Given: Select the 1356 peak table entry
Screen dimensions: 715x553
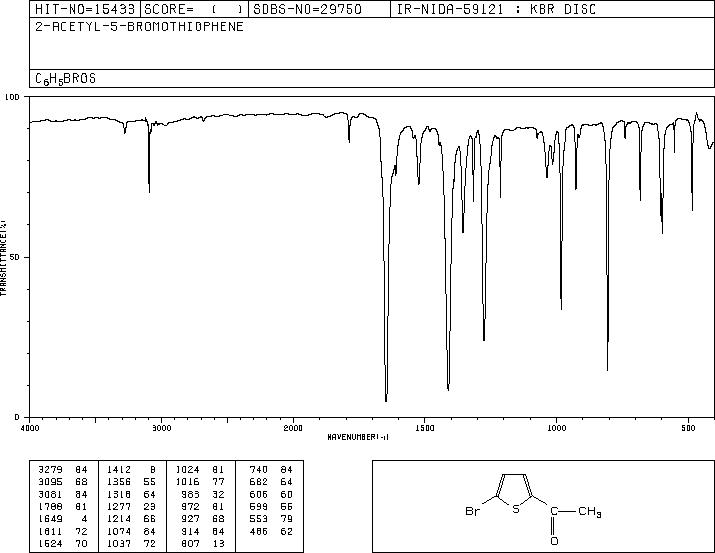Looking at the screenshot, I should coord(131,482).
